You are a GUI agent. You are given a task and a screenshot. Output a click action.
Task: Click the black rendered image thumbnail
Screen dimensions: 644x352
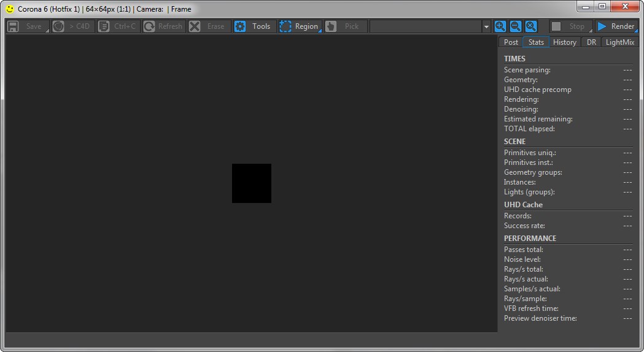[x=251, y=183]
